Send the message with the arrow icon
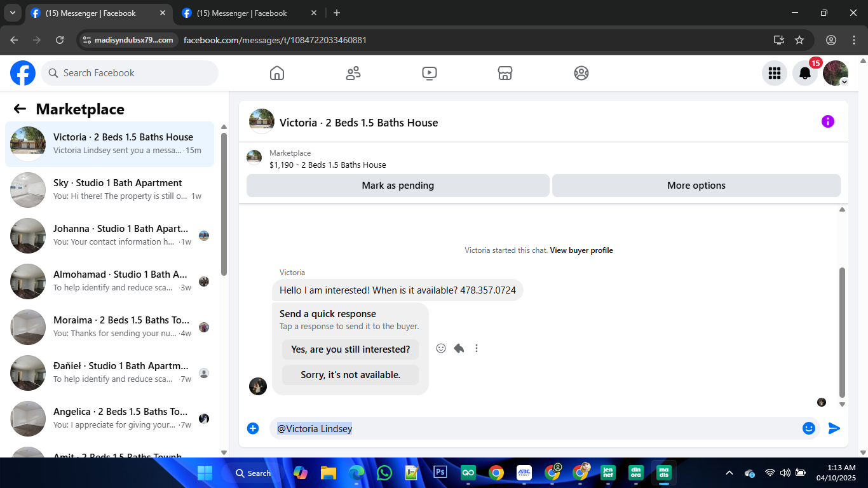This screenshot has height=488, width=868. click(834, 428)
